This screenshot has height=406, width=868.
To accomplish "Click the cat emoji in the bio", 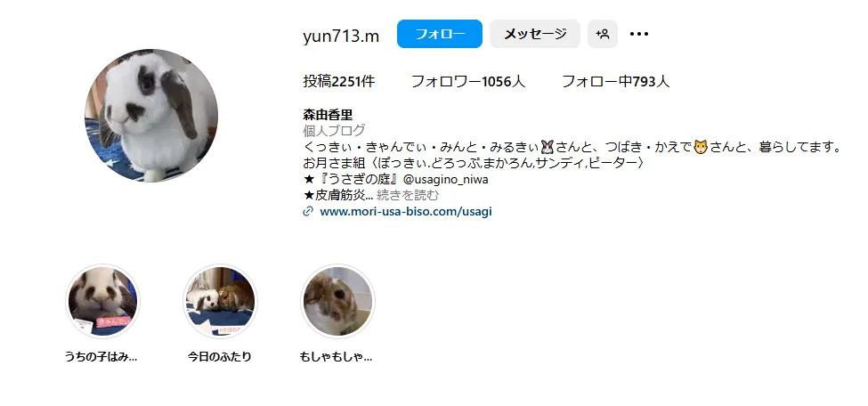I will point(701,147).
